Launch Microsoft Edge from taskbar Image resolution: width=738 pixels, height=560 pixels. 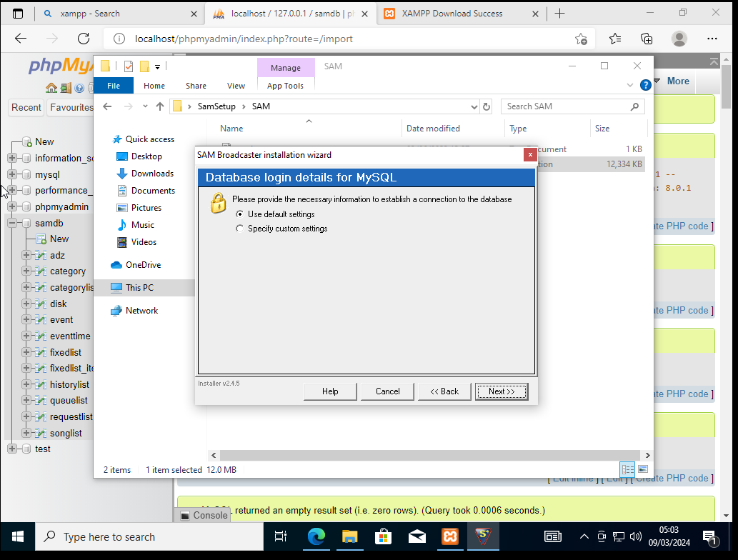[x=315, y=536]
